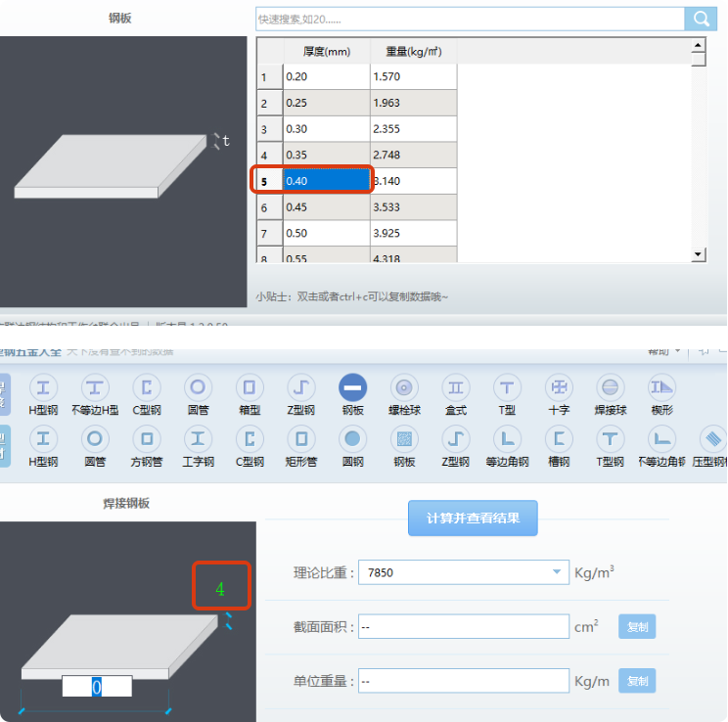728x722 pixels.
Task: Click 复制 next to 截面面积
Action: coord(637,627)
